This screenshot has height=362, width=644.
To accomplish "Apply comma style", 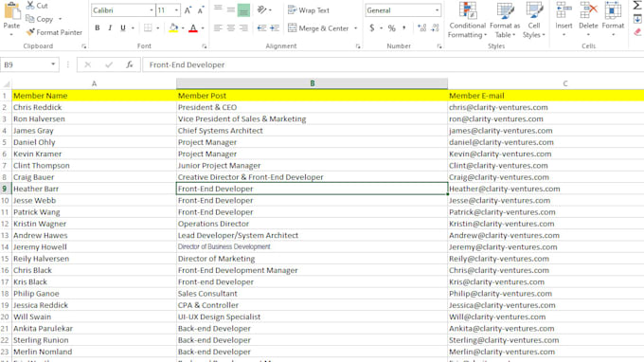I will [404, 27].
